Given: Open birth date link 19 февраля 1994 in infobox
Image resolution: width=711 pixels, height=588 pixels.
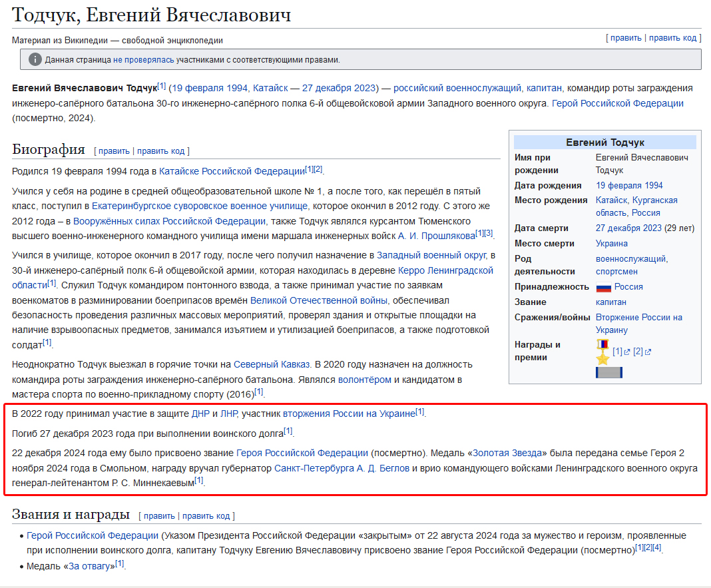Looking at the screenshot, I should [629, 186].
